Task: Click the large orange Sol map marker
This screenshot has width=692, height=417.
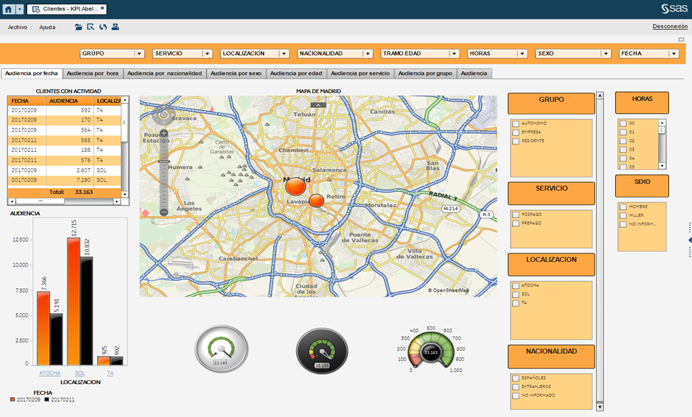Action: click(x=296, y=187)
